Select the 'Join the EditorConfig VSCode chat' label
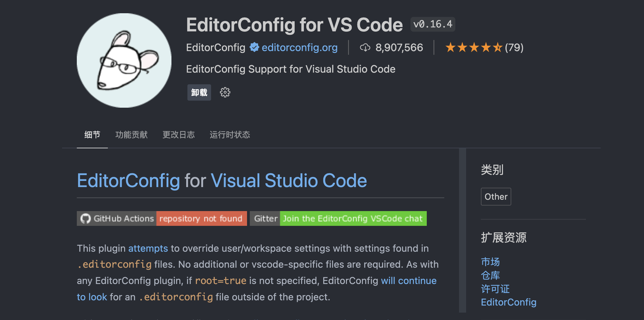 (x=353, y=218)
